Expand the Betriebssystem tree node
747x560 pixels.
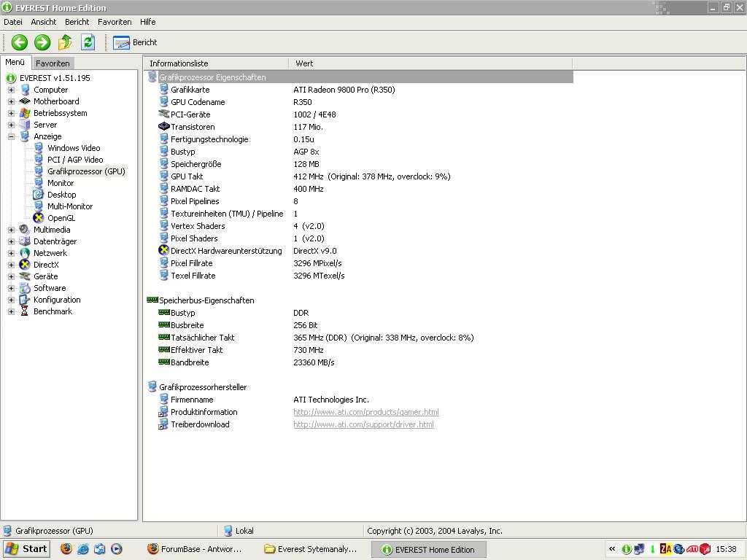11,113
